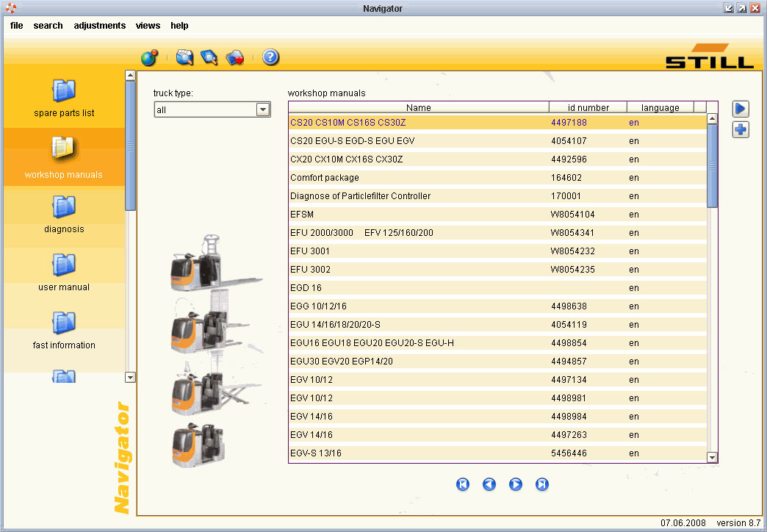Select the EFU 3001 manual row
Screen dimensions: 767x532
[x=497, y=251]
